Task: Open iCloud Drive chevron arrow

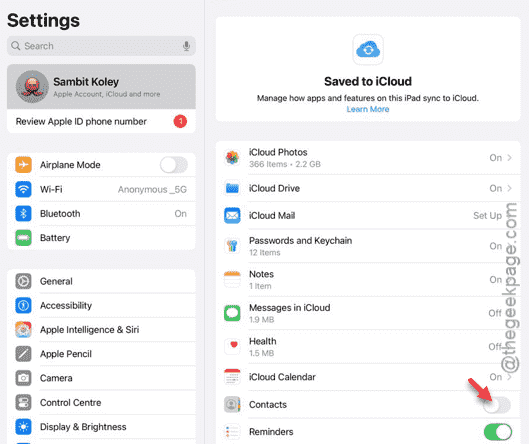Action: (509, 188)
